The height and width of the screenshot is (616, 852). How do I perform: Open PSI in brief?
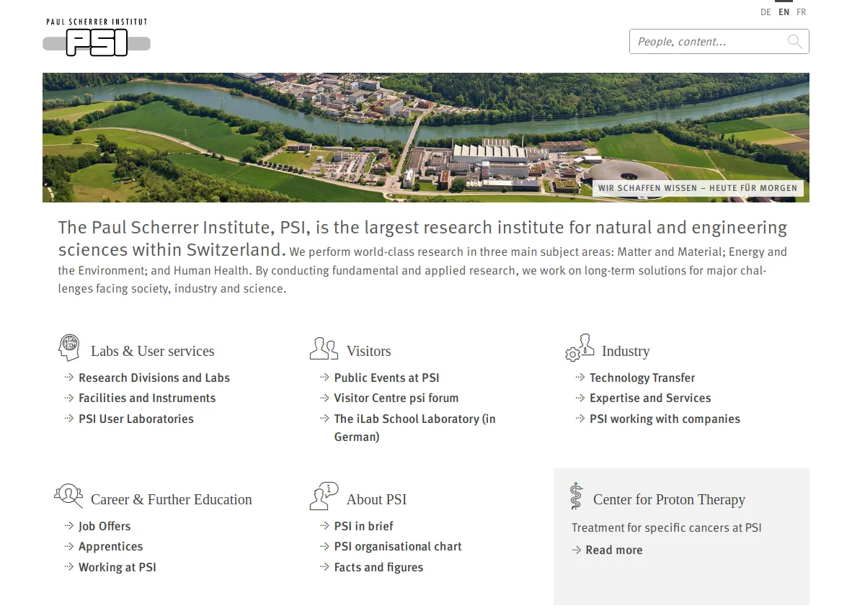pos(364,526)
